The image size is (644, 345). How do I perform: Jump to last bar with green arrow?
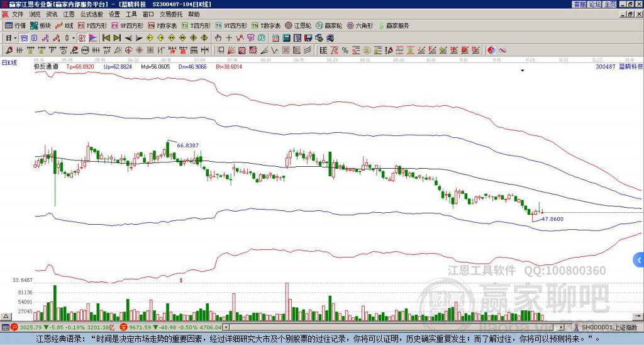click(x=117, y=38)
